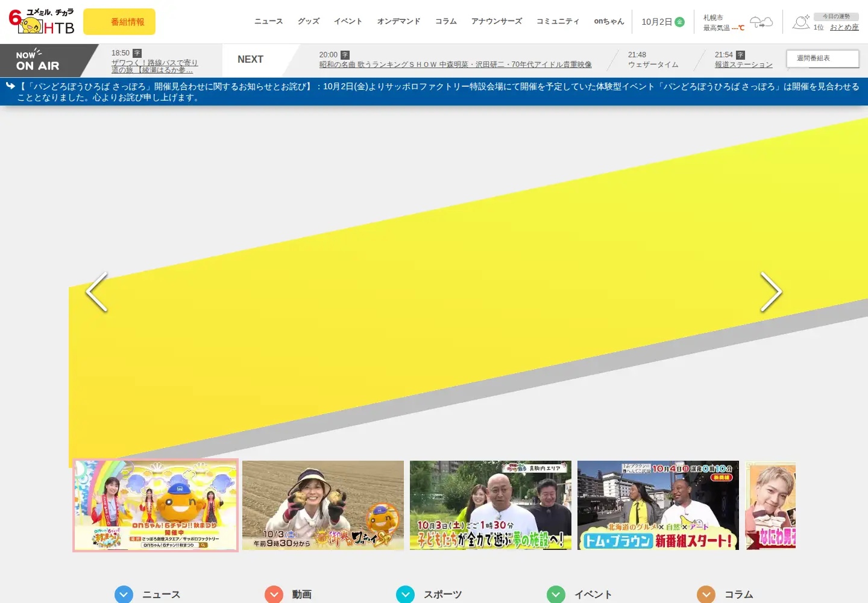Open アナウンサーズ in top navigation
This screenshot has height=603, width=868.
pos(497,21)
